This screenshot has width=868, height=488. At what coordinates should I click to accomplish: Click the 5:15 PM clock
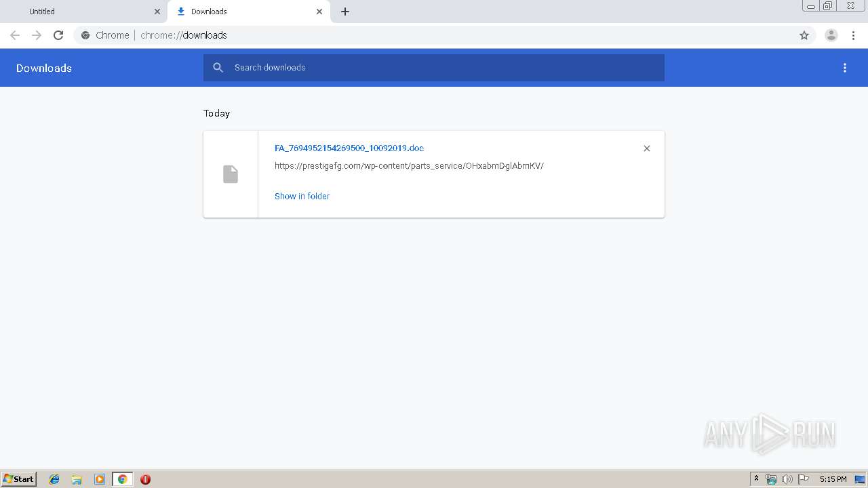(833, 479)
